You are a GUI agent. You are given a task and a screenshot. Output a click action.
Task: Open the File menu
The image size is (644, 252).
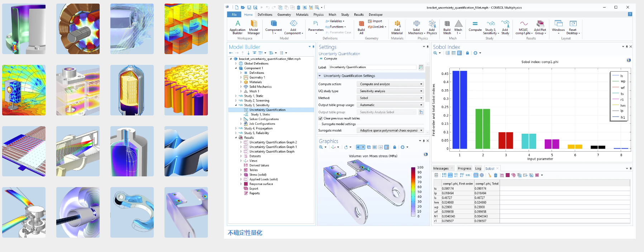tap(234, 15)
